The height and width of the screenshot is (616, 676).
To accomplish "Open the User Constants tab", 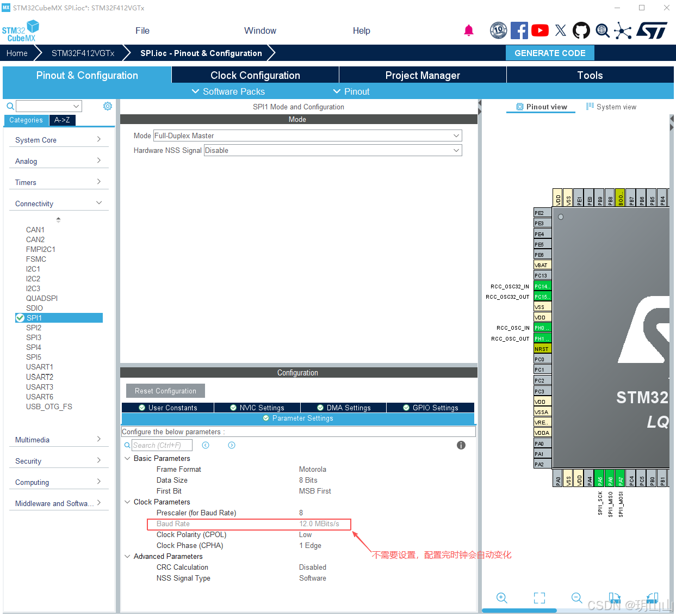I will pyautogui.click(x=168, y=408).
